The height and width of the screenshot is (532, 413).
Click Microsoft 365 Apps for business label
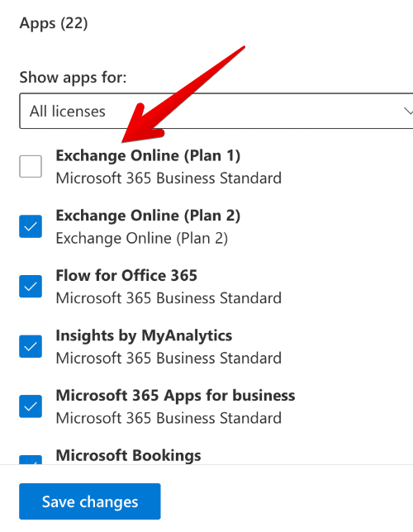[x=175, y=396]
